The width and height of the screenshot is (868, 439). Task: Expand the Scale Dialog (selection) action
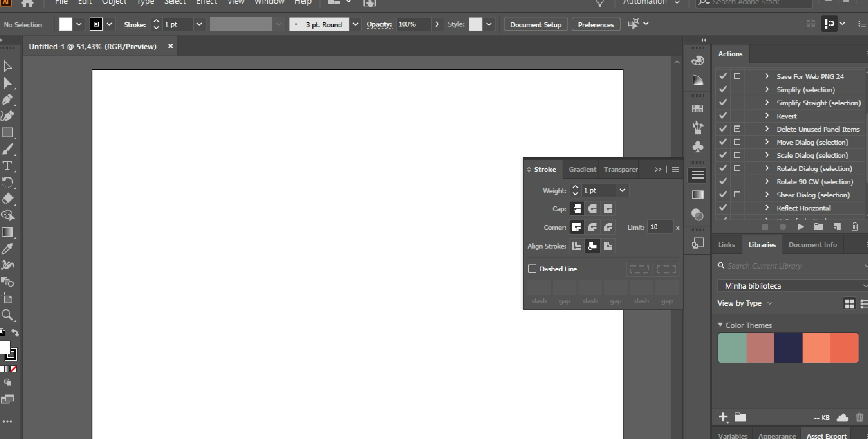coord(767,155)
